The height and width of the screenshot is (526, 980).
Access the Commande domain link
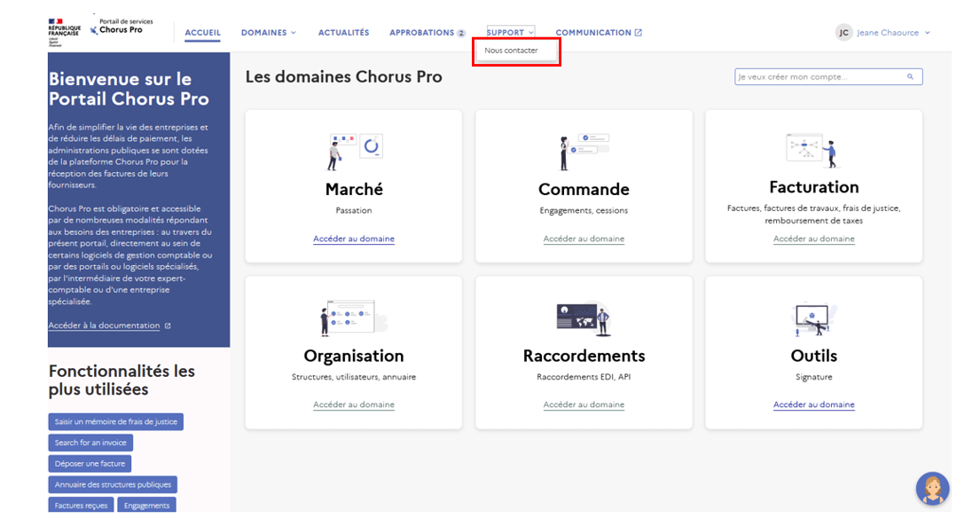(584, 239)
